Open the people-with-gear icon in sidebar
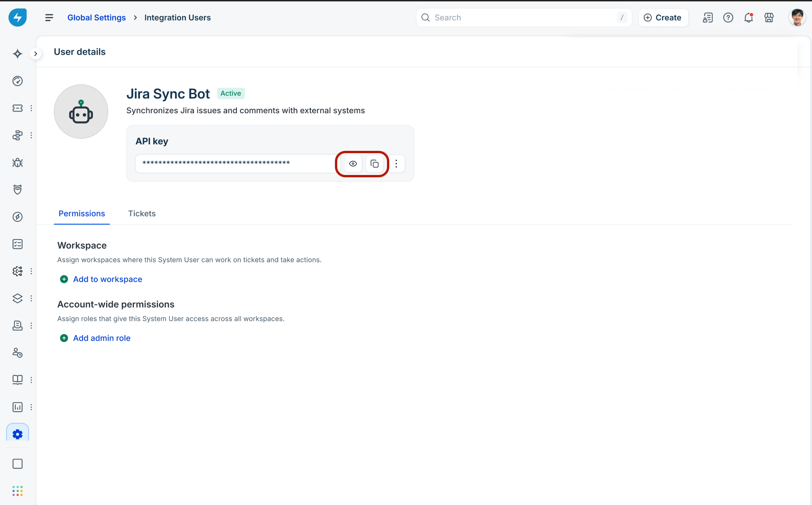 pyautogui.click(x=18, y=353)
